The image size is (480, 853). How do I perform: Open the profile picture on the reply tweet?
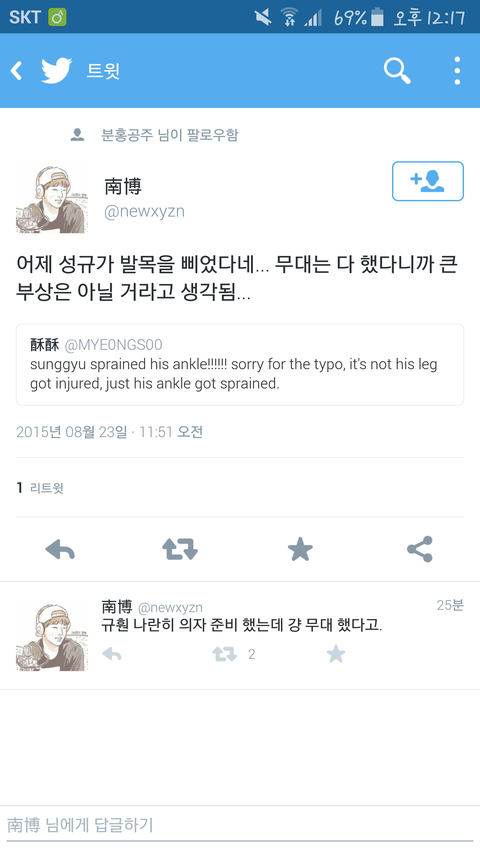51,637
